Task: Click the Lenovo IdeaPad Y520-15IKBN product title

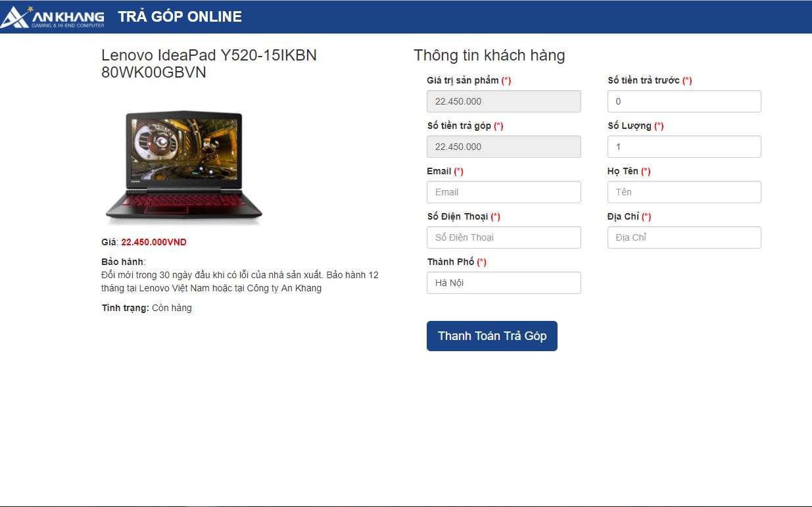Action: click(209, 64)
